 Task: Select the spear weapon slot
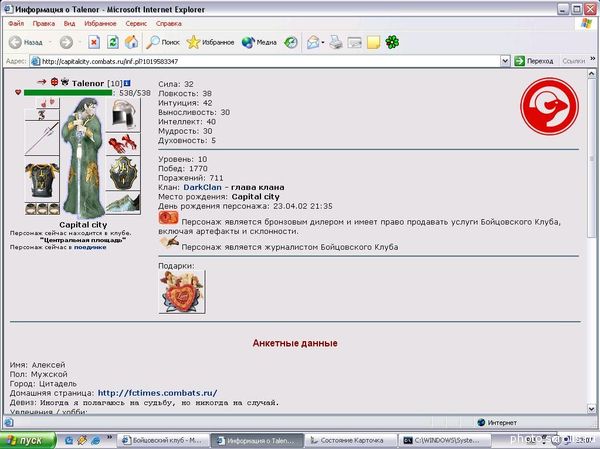click(x=42, y=138)
